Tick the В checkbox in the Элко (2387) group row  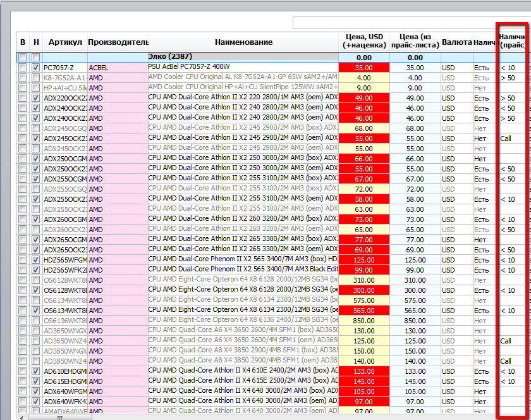click(x=22, y=57)
